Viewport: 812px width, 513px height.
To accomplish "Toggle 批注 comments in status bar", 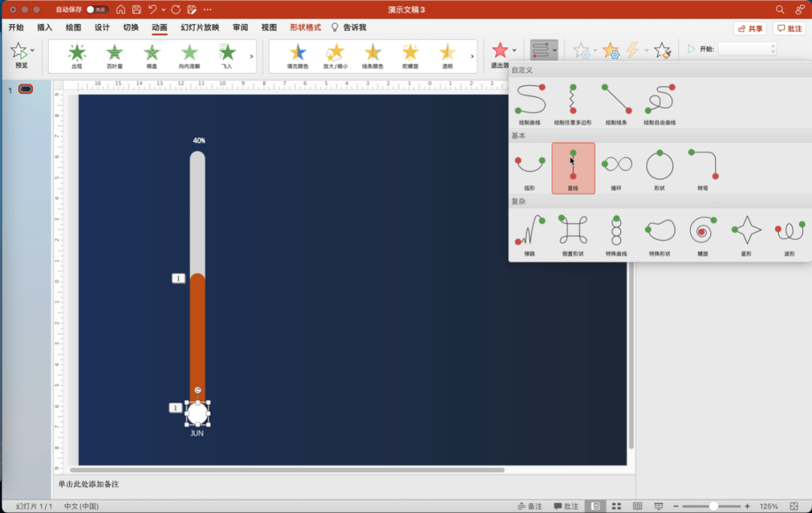I will [x=566, y=506].
